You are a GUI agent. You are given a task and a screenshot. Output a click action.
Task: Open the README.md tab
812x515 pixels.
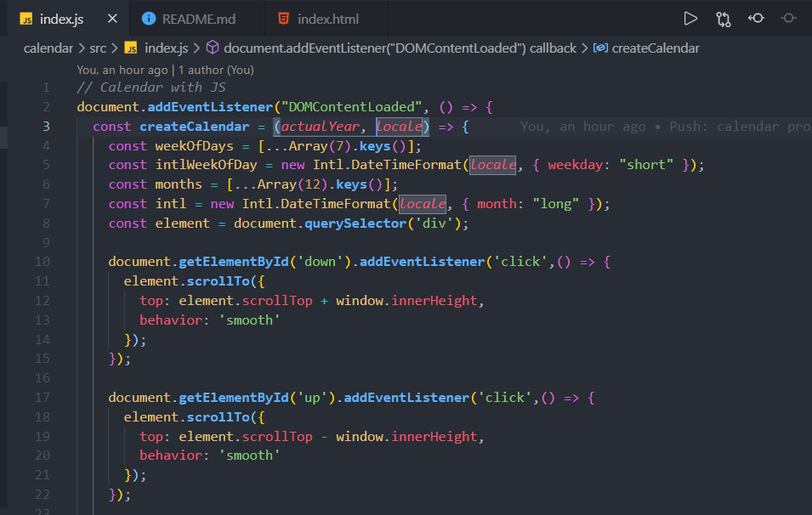tap(198, 20)
